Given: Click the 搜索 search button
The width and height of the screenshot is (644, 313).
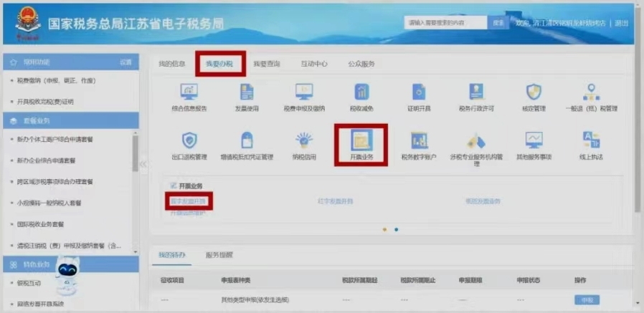Looking at the screenshot, I should [498, 23].
